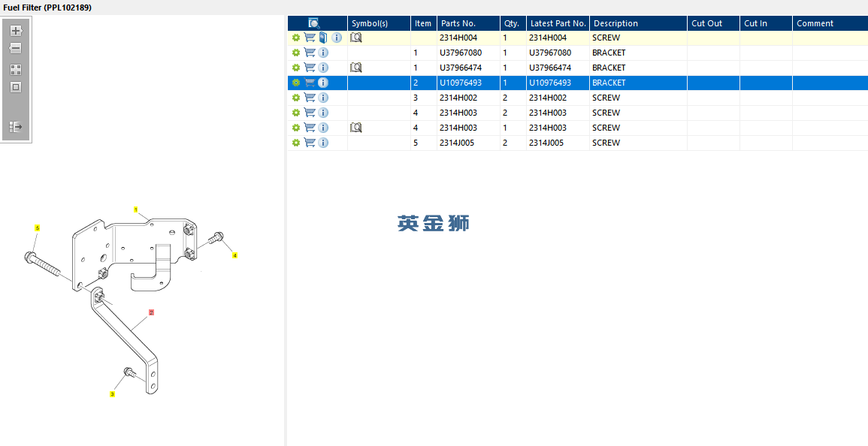Click the list-with-arrow export icon
The image size is (868, 446).
click(16, 127)
